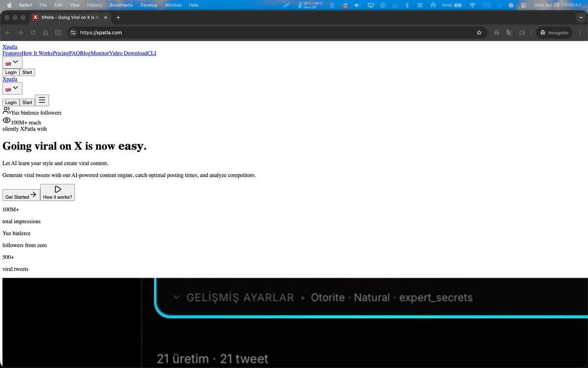The height and width of the screenshot is (368, 588).
Task: Follow the second Xpatla link
Action: tap(10, 79)
